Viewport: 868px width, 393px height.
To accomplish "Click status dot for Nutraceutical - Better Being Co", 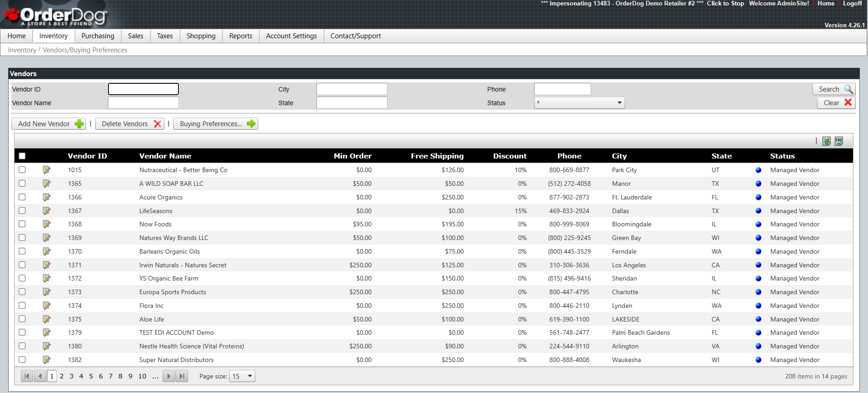I will 758,170.
